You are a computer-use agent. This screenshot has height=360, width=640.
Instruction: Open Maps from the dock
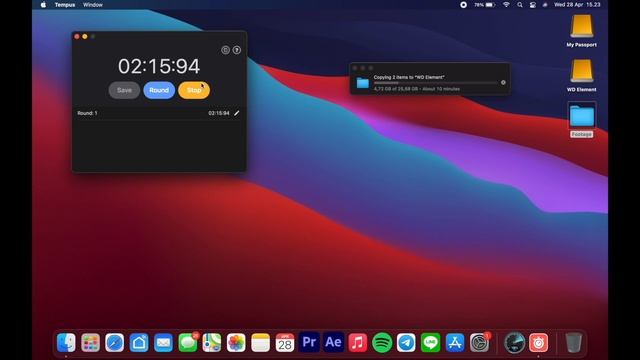click(212, 342)
